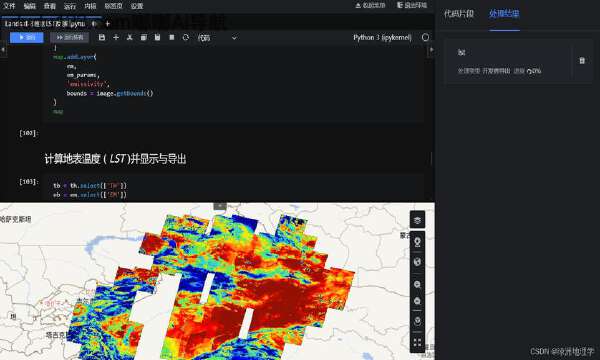Restart the kernel with the circular arrow icon

pyautogui.click(x=186, y=37)
